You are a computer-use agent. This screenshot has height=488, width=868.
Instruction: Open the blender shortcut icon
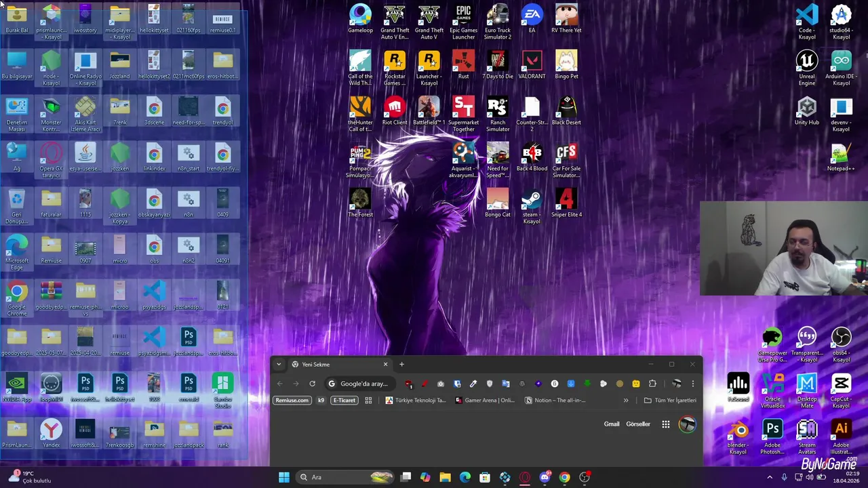pyautogui.click(x=738, y=436)
